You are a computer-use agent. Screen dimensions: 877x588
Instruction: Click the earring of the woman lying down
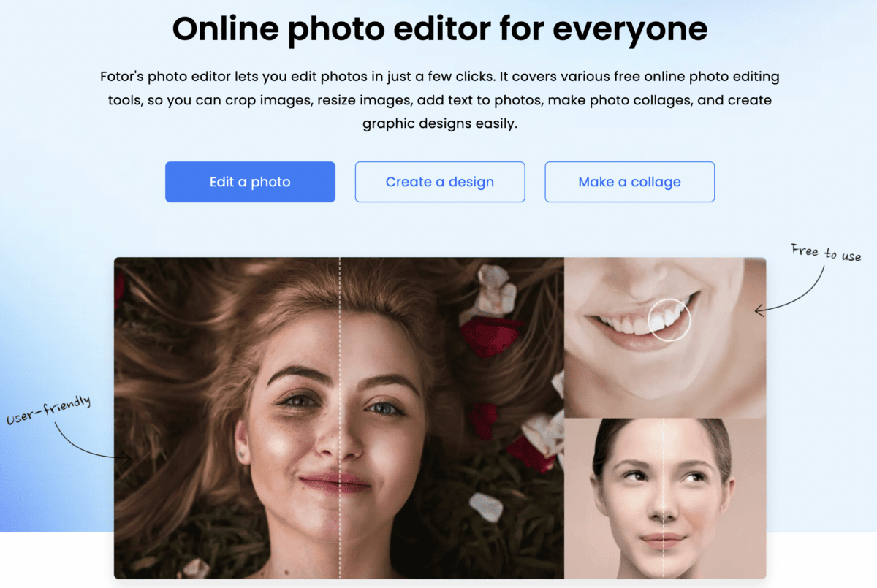(x=240, y=455)
